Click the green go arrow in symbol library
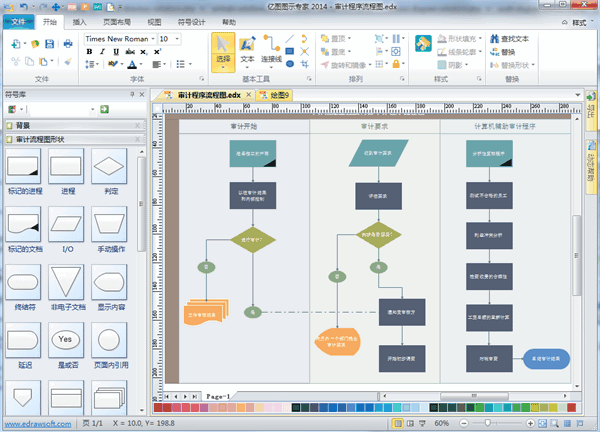Image resolution: width=600 pixels, height=432 pixels. (104, 109)
